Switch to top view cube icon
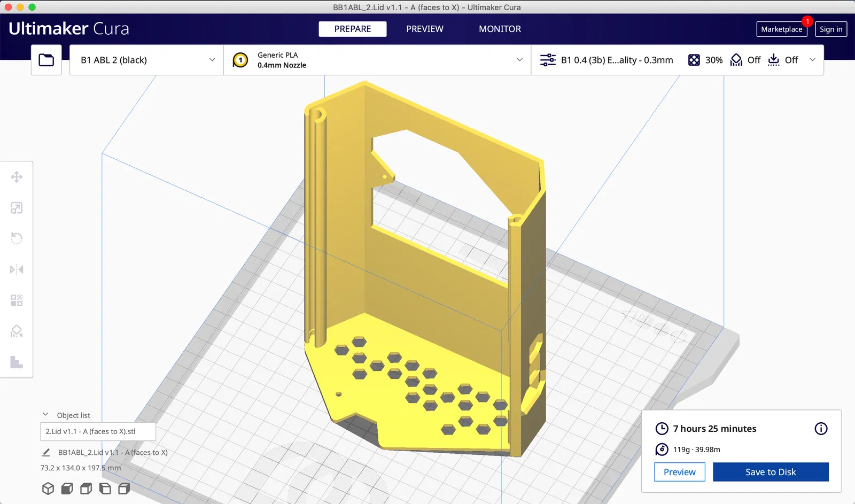The height and width of the screenshot is (504, 855). (x=86, y=489)
